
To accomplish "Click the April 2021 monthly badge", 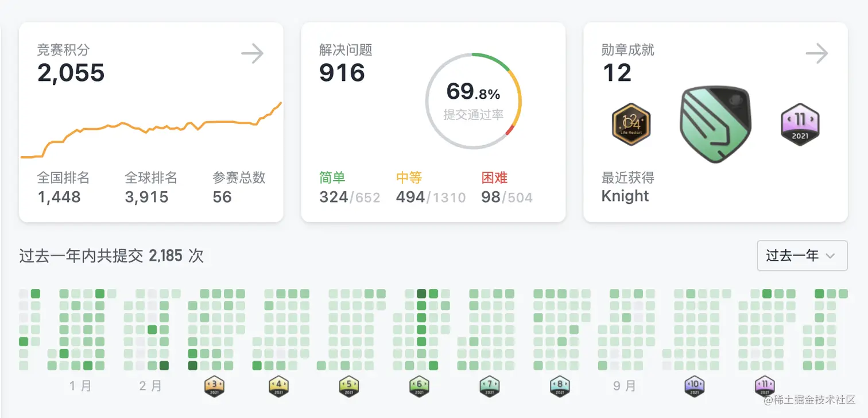I will (279, 386).
